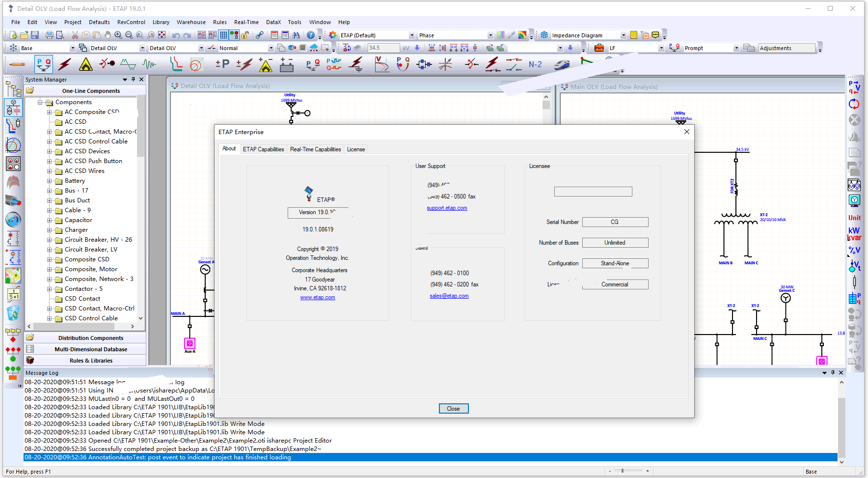Open Battery Sizing mode icon
This screenshot has height=478, width=868.
point(287,64)
